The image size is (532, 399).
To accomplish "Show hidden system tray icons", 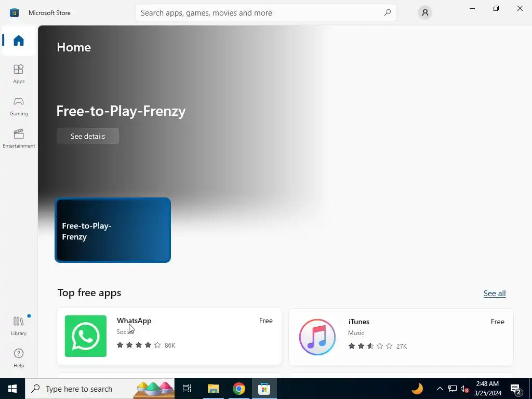I will click(x=440, y=389).
